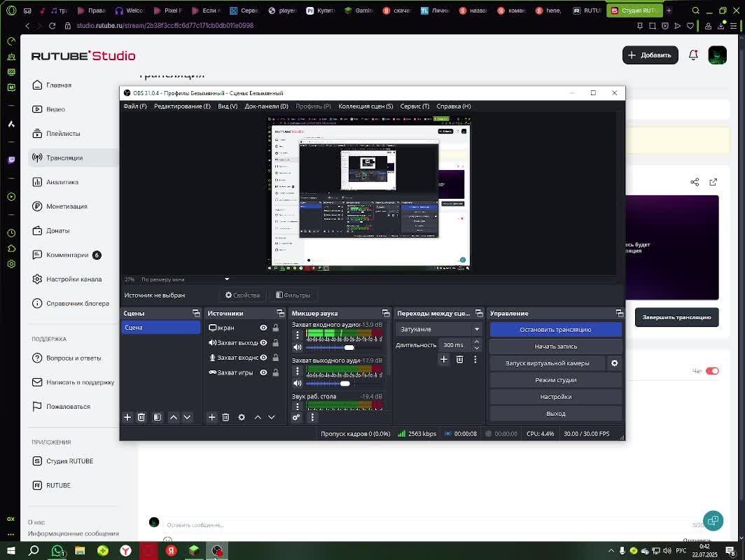Open Аналитика in RUTUBE sidebar
Screen dimensions: 745x560
coord(62,182)
